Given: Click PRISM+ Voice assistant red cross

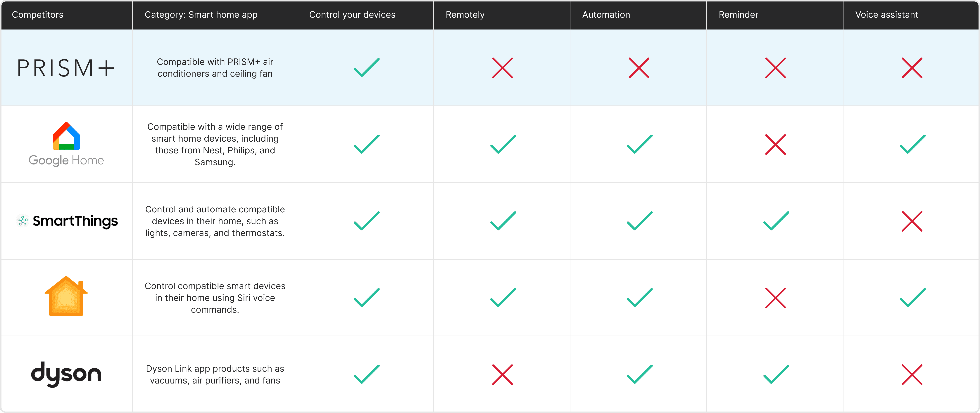Looking at the screenshot, I should tap(912, 68).
